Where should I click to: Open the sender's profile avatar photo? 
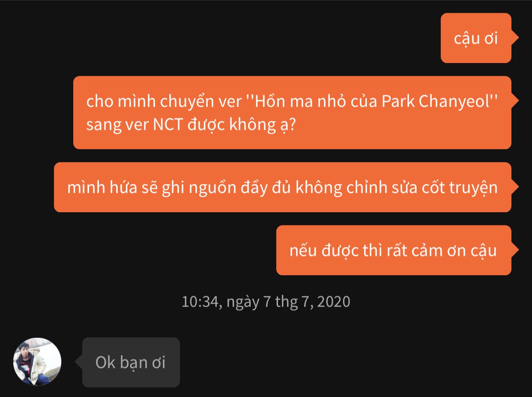click(x=37, y=361)
